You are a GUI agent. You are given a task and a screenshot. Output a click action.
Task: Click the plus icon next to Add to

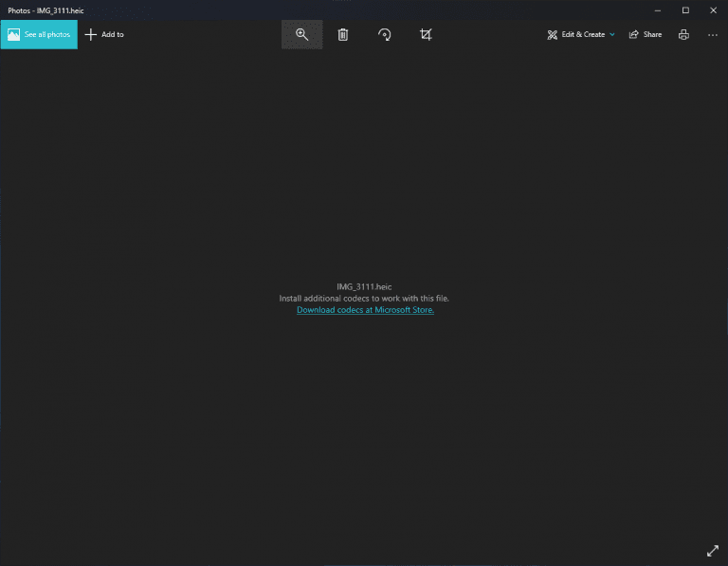click(x=91, y=34)
